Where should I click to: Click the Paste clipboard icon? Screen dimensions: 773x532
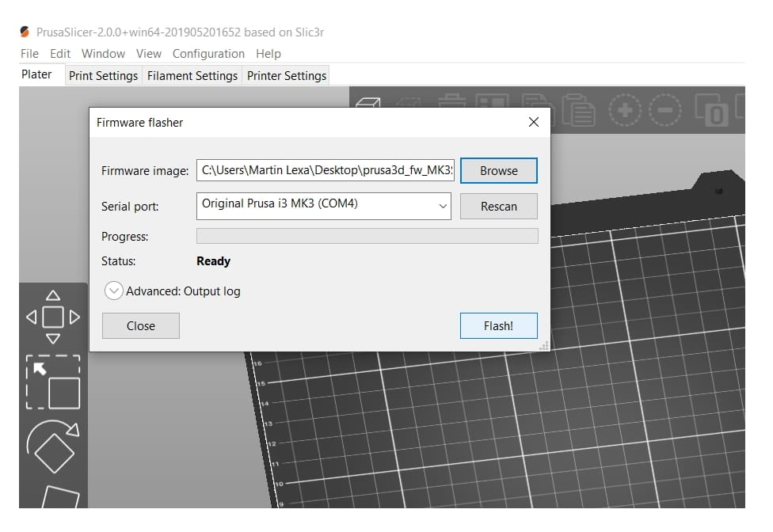pyautogui.click(x=578, y=110)
